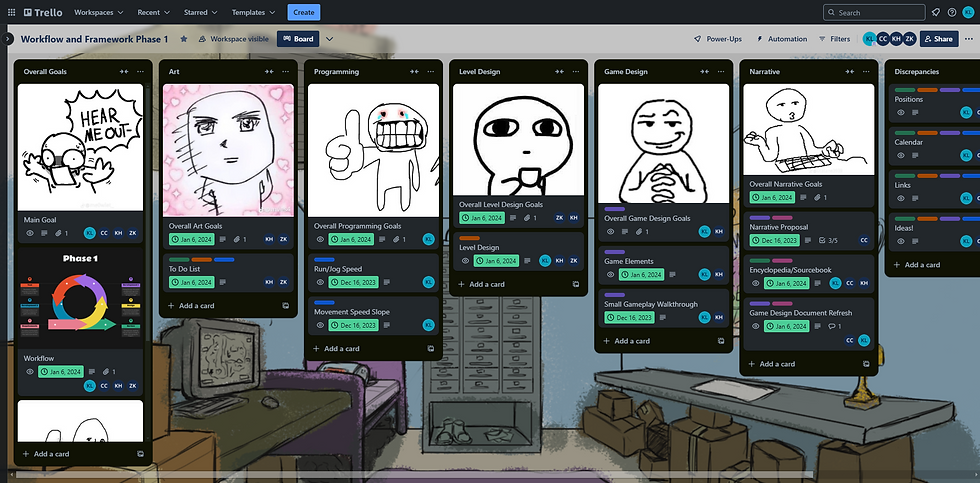Screen dimensions: 980x483
Task: Collapse the Game Design list
Action: pyautogui.click(x=704, y=72)
